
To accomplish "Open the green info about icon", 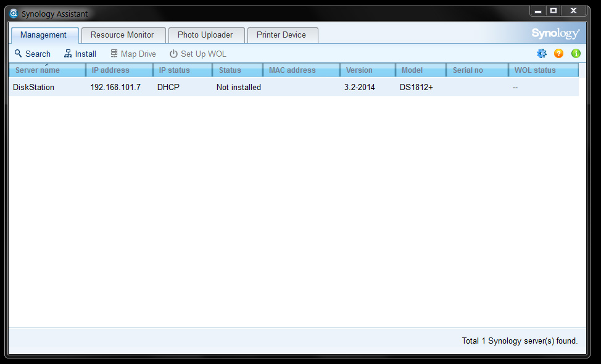I will coord(576,53).
